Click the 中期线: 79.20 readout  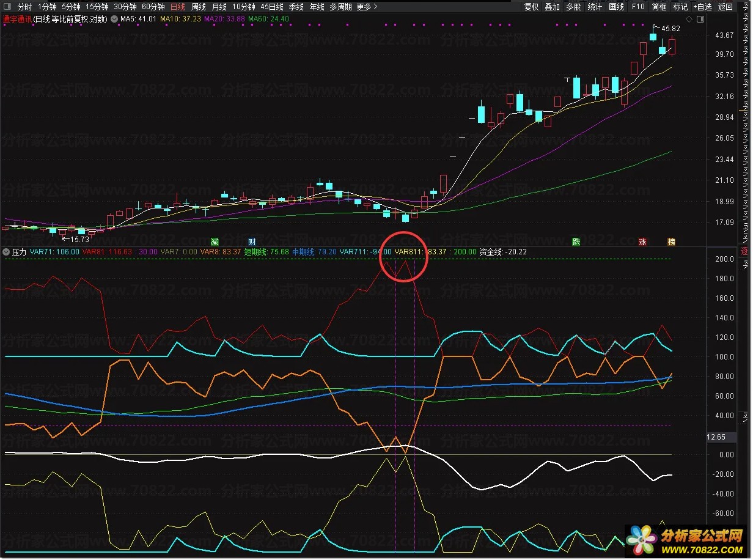click(314, 252)
